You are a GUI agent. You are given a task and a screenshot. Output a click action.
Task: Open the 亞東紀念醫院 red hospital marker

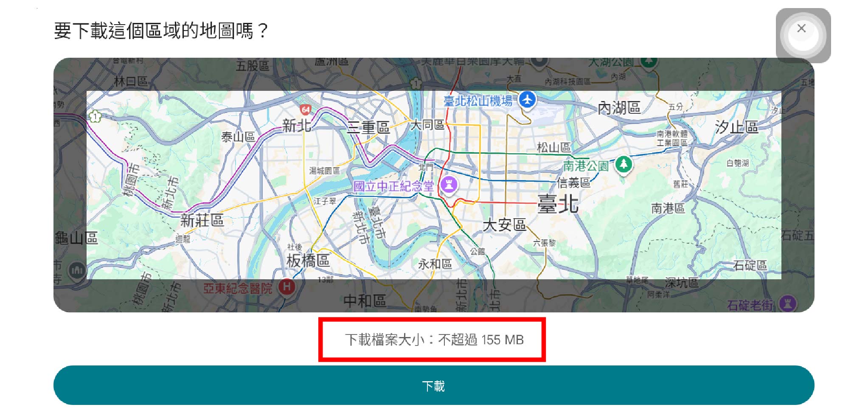pyautogui.click(x=287, y=287)
